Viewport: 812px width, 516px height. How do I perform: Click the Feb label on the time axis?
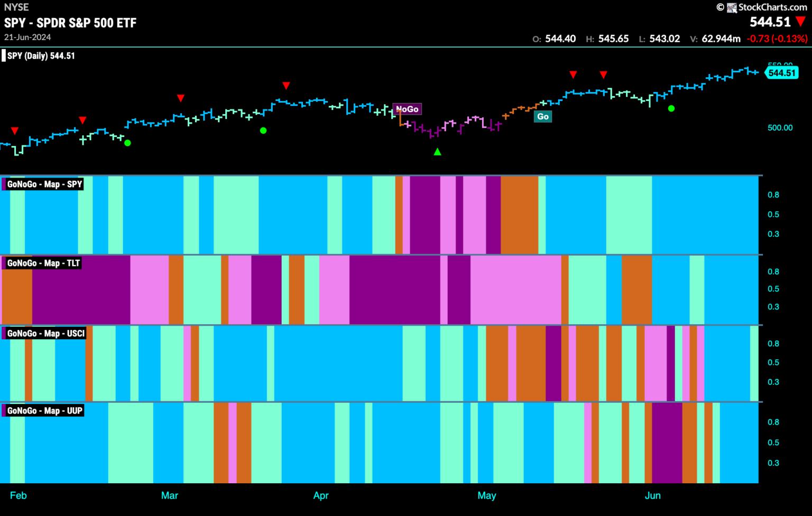pos(18,495)
